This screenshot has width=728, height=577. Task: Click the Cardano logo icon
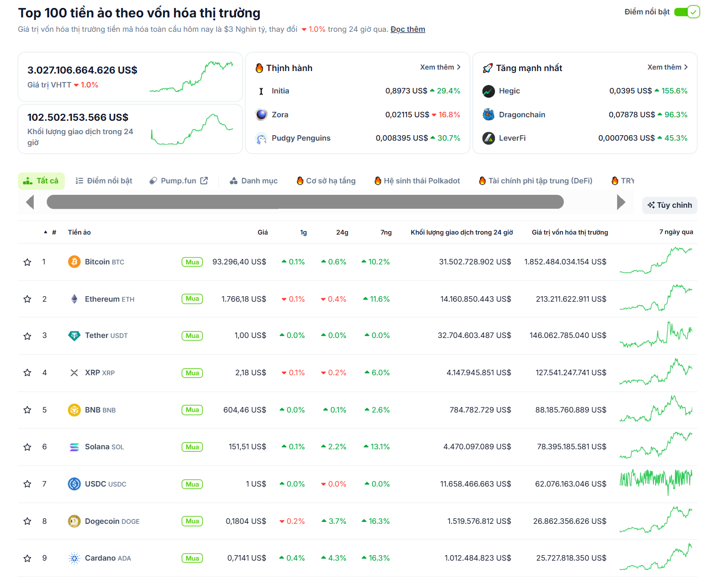pyautogui.click(x=74, y=558)
